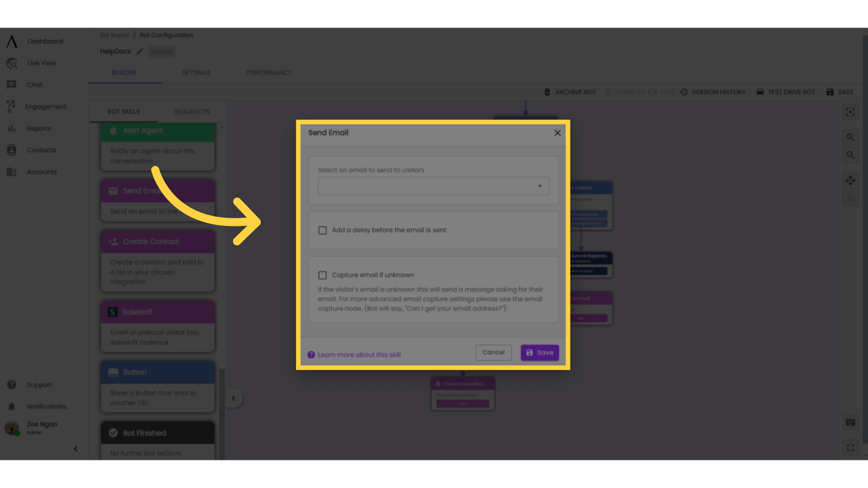
Task: Click the SEQUENCES tab
Action: pos(191,112)
